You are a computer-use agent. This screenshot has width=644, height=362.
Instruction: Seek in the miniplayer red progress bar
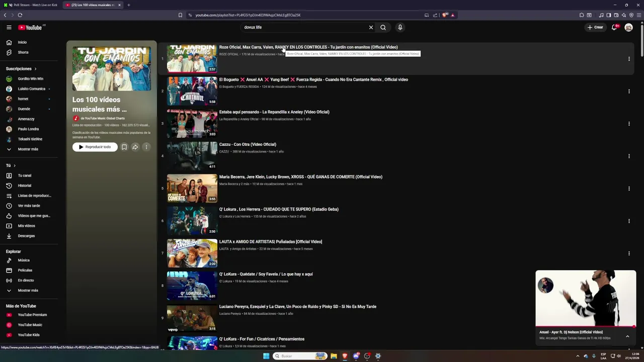click(586, 327)
